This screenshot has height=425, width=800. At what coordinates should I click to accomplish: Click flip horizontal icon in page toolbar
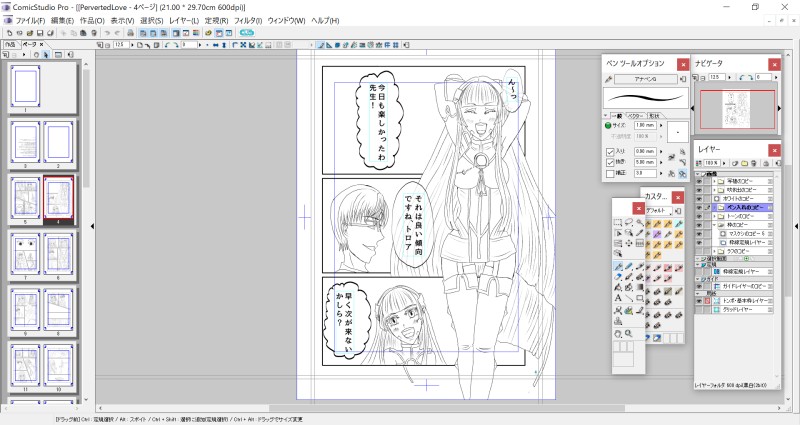215,44
